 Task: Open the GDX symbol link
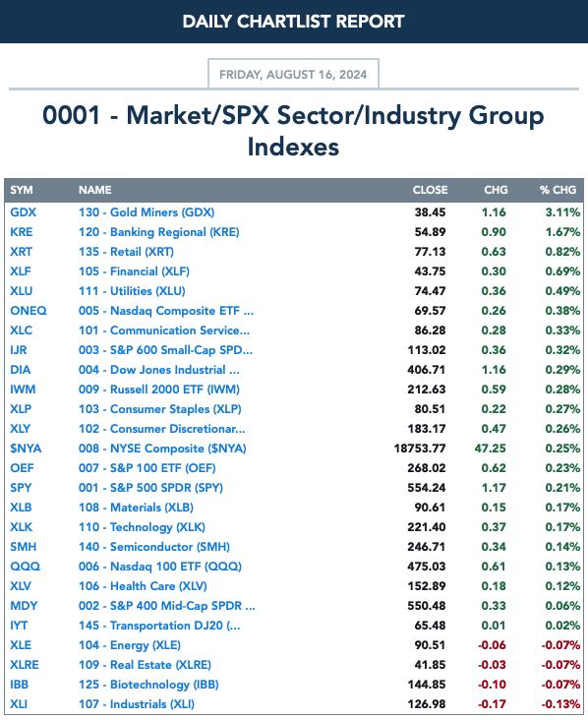click(x=23, y=212)
